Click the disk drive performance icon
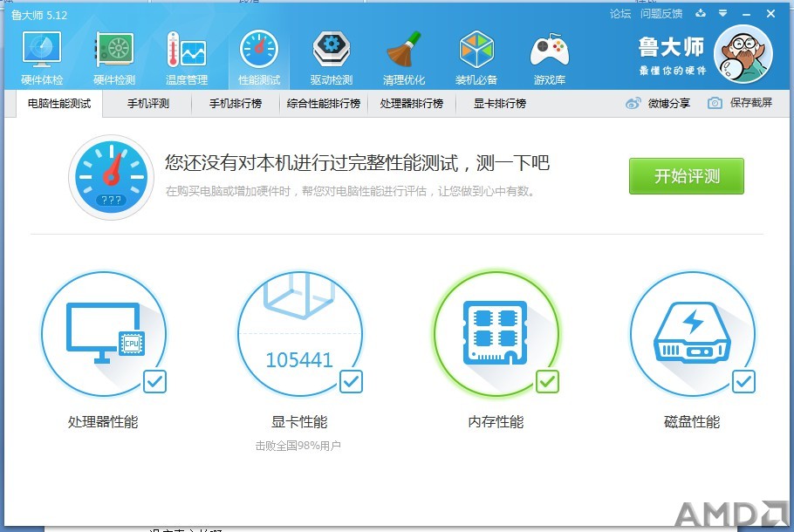Viewport: 794px width, 532px height. click(692, 334)
